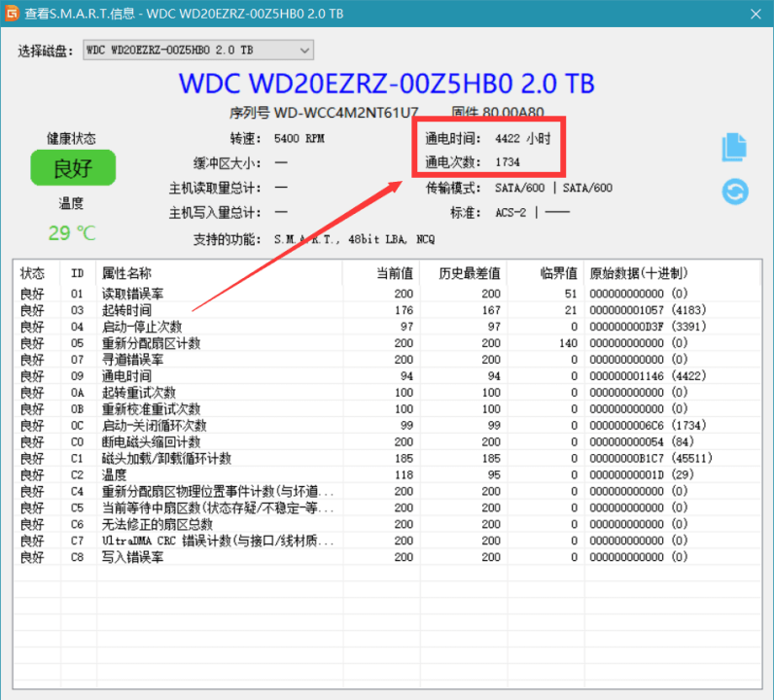
Task: Select the 重新分配扇区计数 row
Action: click(387, 343)
